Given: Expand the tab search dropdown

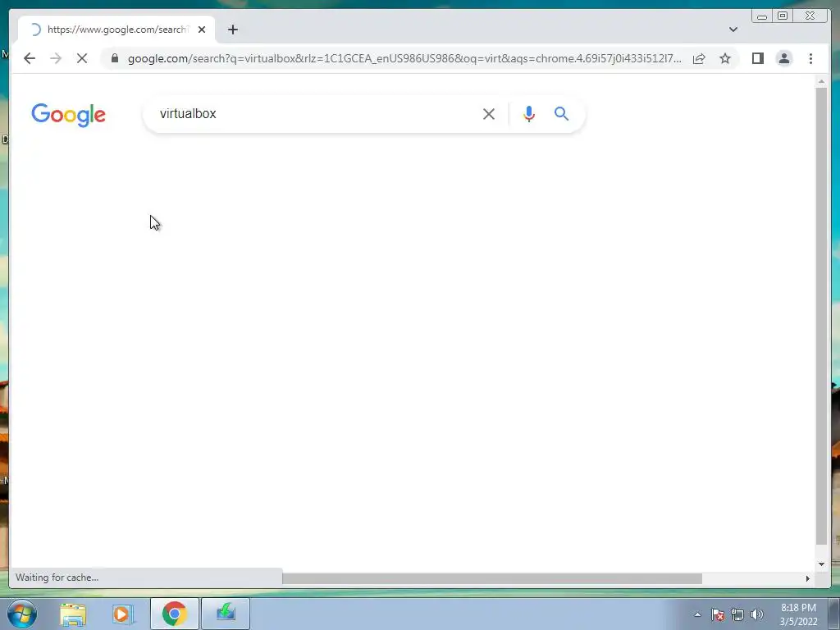Looking at the screenshot, I should coord(733,30).
